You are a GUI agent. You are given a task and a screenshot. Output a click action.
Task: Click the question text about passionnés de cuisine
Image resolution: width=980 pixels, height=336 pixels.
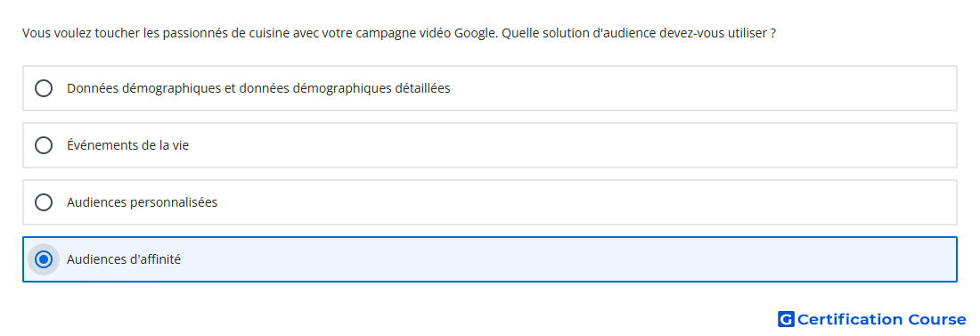point(399,33)
